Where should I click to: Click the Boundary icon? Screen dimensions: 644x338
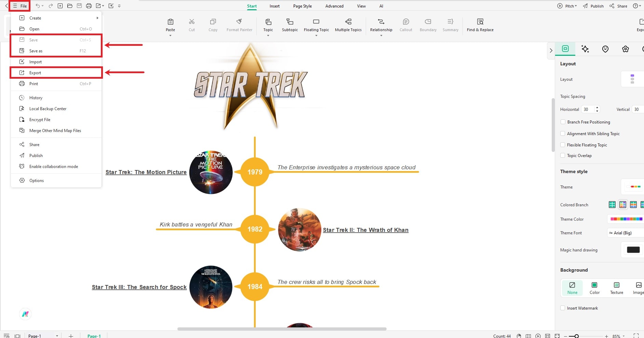tap(428, 22)
